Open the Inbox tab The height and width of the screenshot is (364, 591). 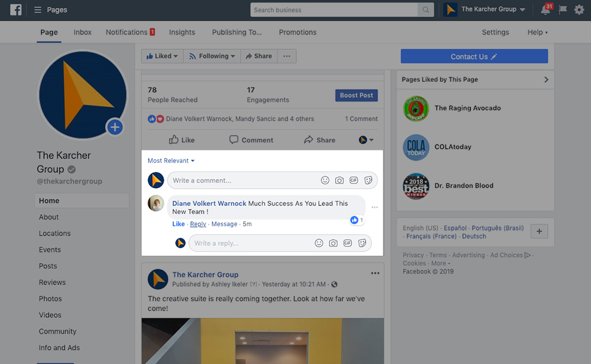82,33
